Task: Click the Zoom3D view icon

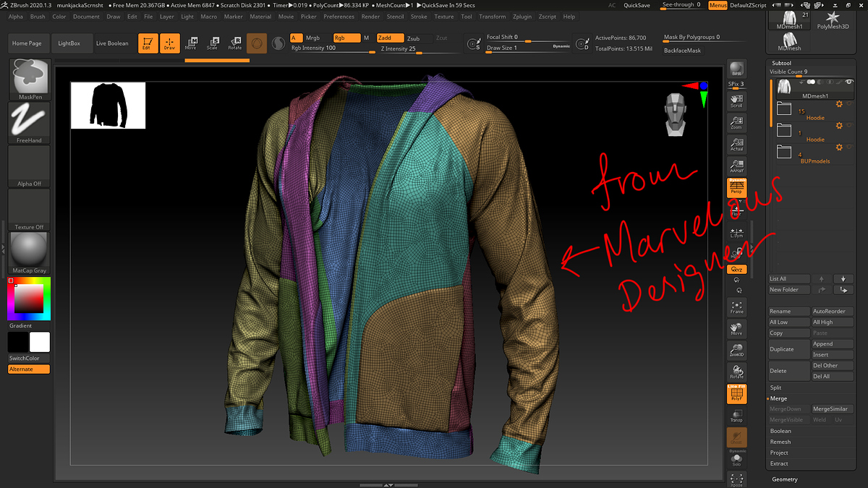Action: (736, 351)
